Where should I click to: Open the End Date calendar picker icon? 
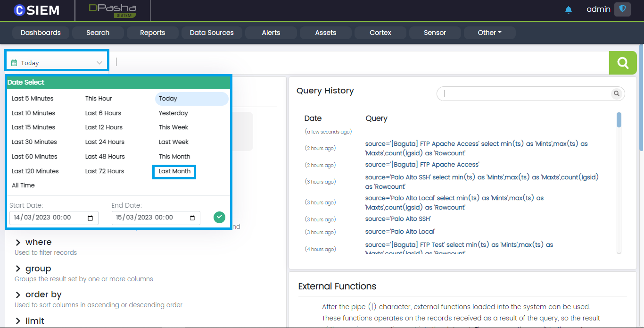192,218
